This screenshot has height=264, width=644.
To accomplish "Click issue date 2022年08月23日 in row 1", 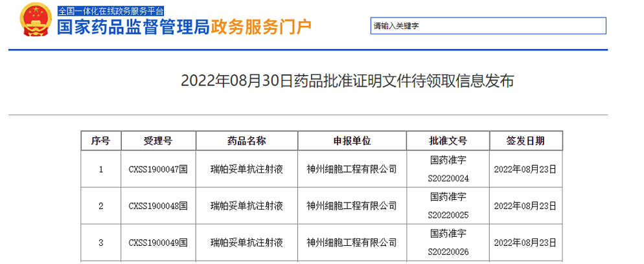I will [525, 170].
